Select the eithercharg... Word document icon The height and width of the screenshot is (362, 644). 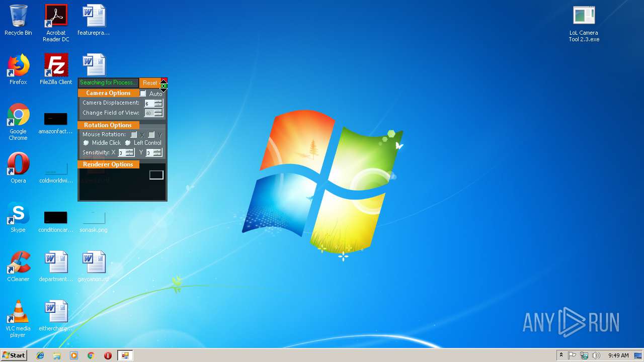[56, 316]
